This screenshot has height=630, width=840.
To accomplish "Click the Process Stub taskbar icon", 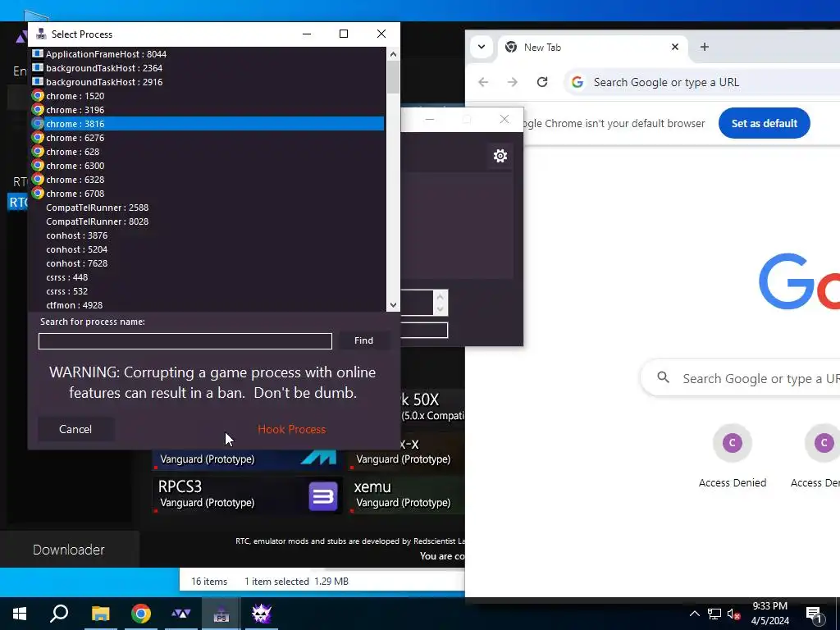I will [221, 614].
